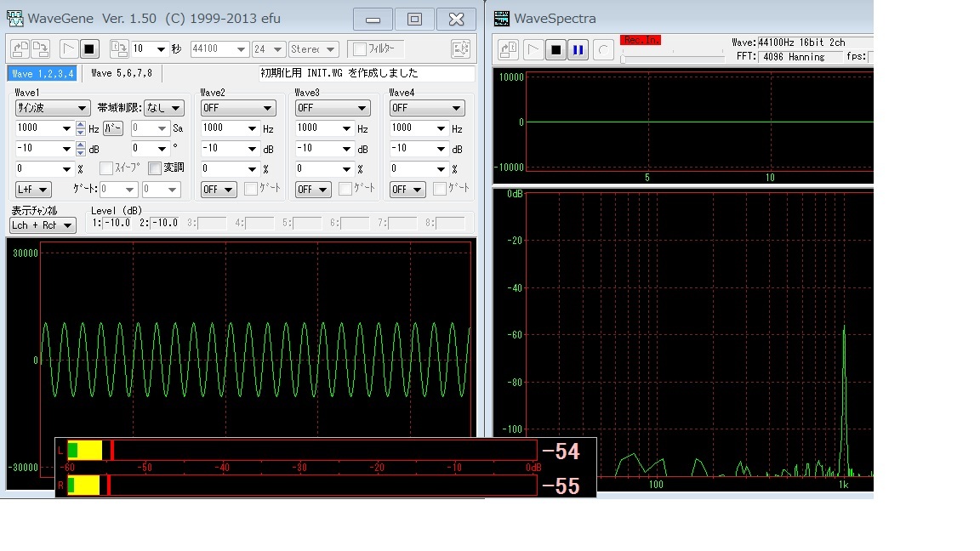Image resolution: width=980 pixels, height=551 pixels.
Task: Click the Level 1 field showing -10.0
Action: pyautogui.click(x=117, y=223)
